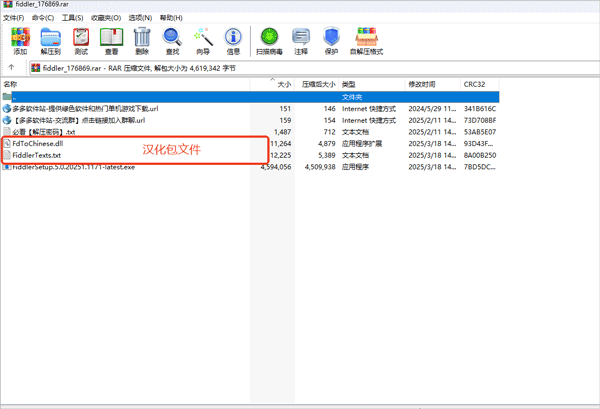The height and width of the screenshot is (409, 600).
Task: Open the 查看 (View) toolbar tool
Action: click(x=111, y=40)
